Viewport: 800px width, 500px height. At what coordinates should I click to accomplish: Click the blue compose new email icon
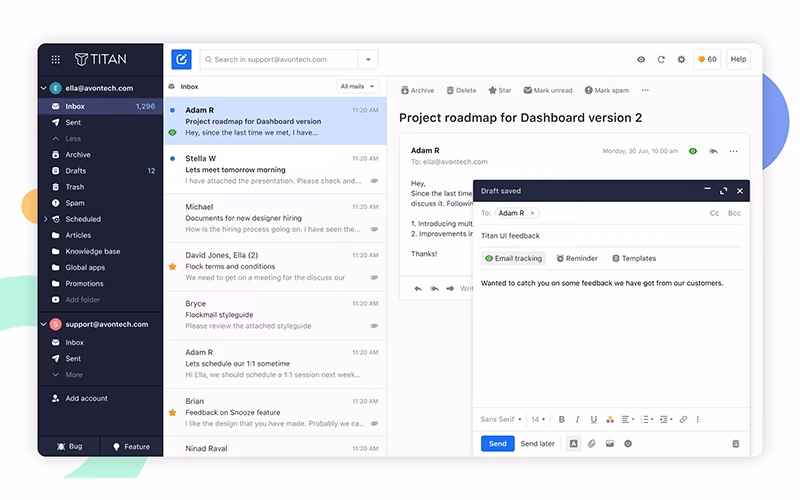pyautogui.click(x=181, y=60)
